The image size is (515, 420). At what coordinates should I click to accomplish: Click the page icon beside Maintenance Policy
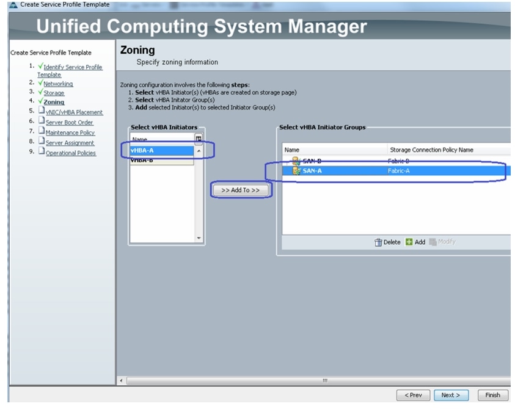42,130
